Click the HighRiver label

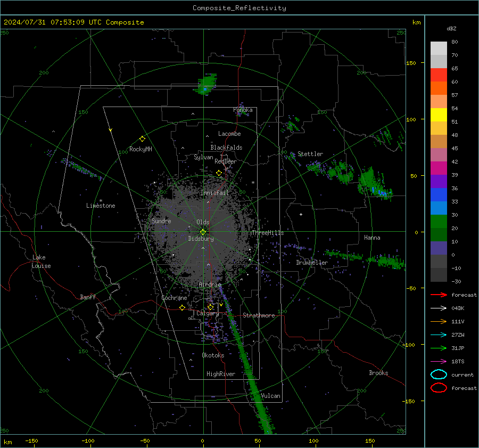[x=221, y=374]
